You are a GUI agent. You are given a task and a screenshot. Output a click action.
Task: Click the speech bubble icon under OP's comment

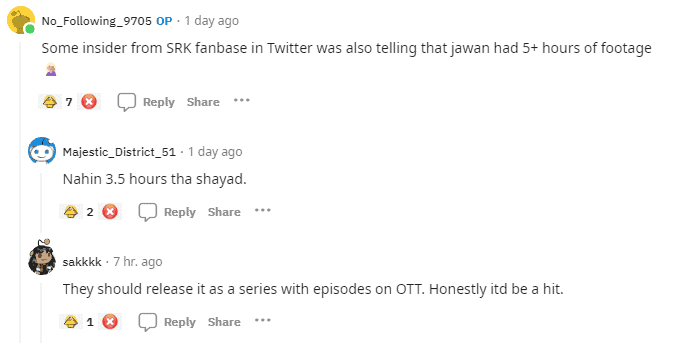coord(126,102)
